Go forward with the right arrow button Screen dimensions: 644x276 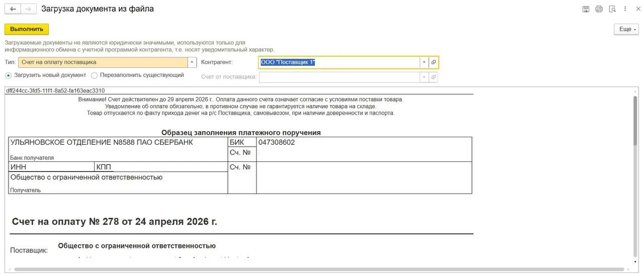coord(29,9)
